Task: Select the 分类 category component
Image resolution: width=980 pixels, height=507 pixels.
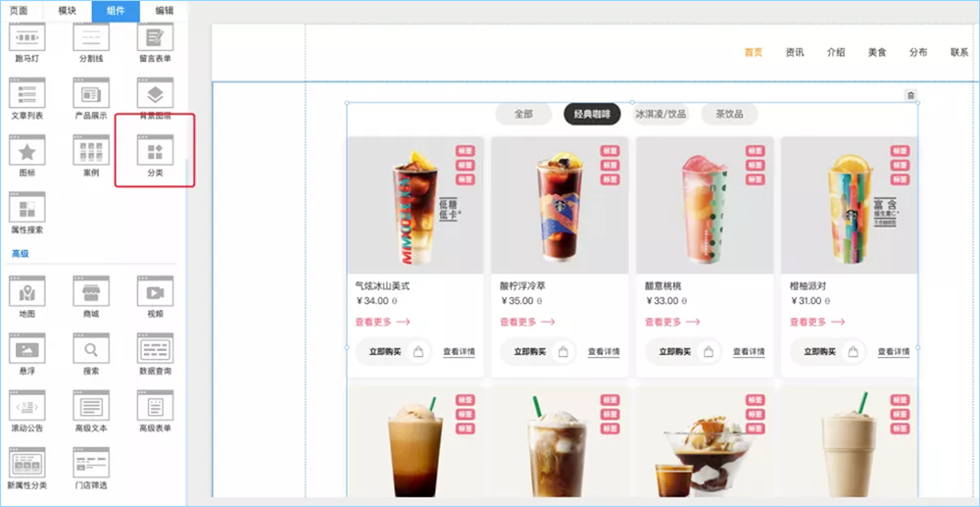Action: coord(155,156)
